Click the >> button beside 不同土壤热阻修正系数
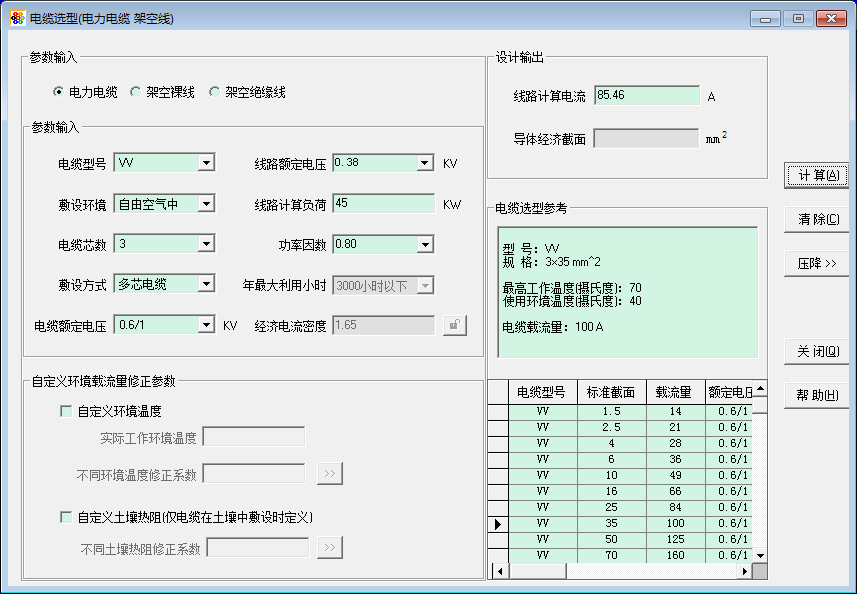Viewport: 857px width, 594px height. tap(330, 548)
